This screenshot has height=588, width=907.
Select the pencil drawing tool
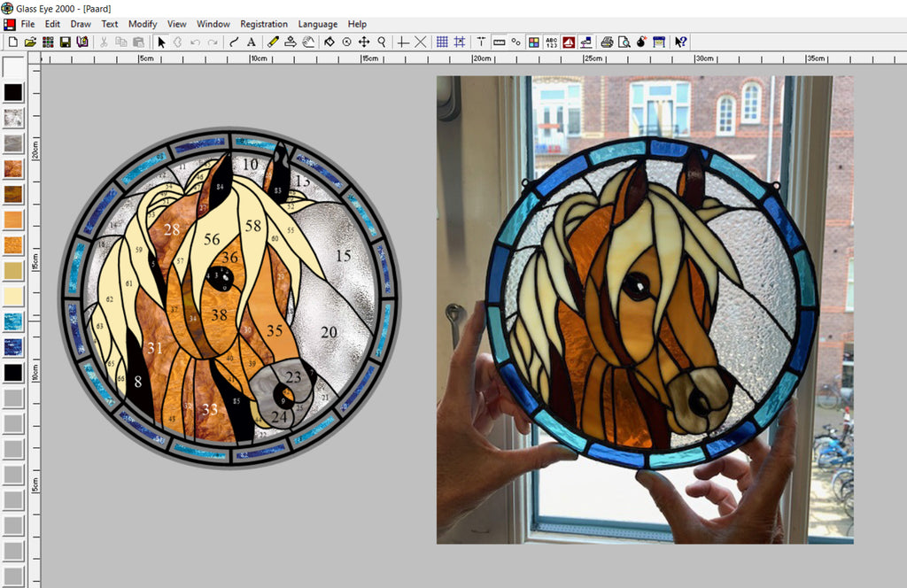271,42
